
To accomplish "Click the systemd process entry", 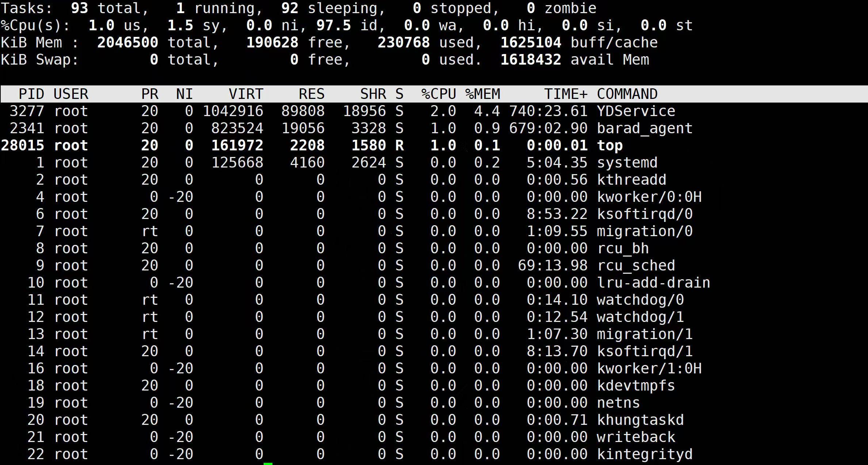I will 627,162.
